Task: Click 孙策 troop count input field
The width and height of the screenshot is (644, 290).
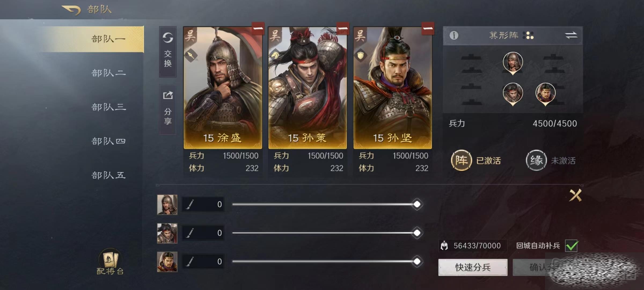Action: pyautogui.click(x=203, y=233)
